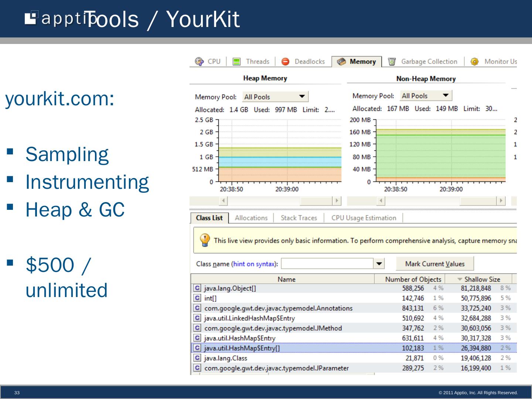Viewport: 532px width, 399px height.
Task: Select the java.util.HashMap$Entry[] row
Action: pos(354,348)
